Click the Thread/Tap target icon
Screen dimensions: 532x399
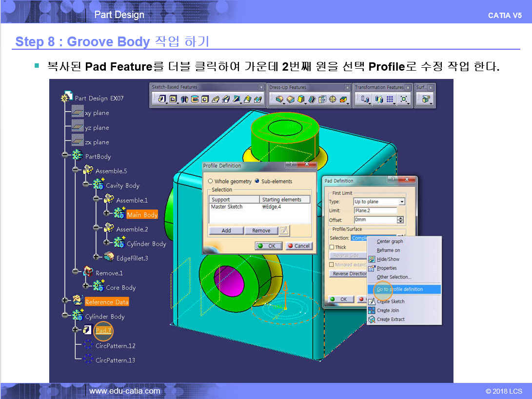pos(333,99)
